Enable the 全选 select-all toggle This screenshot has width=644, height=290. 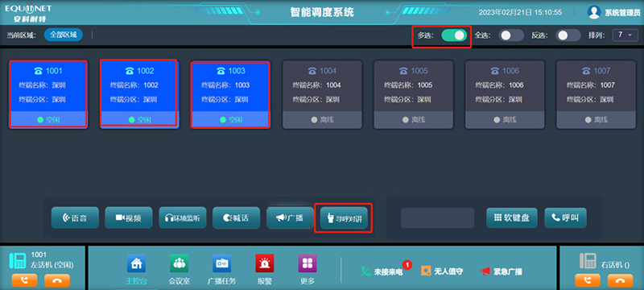click(x=511, y=35)
